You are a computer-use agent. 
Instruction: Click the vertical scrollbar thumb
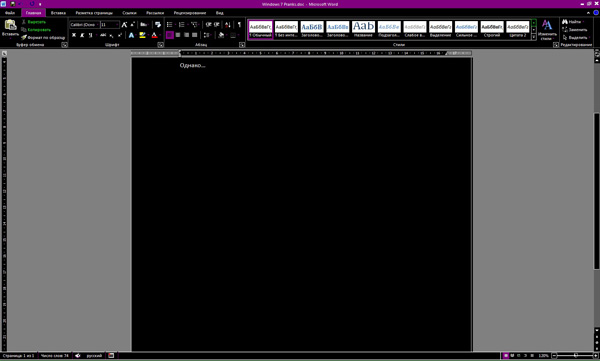pyautogui.click(x=597, y=191)
